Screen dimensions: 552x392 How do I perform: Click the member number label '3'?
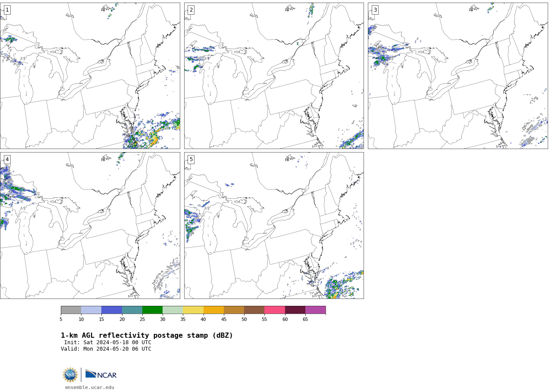pyautogui.click(x=375, y=10)
